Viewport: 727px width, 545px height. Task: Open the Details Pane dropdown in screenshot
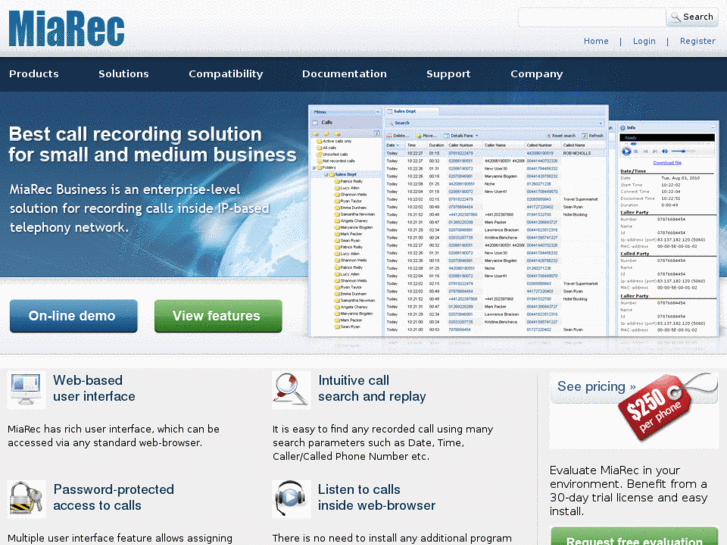pos(461,136)
